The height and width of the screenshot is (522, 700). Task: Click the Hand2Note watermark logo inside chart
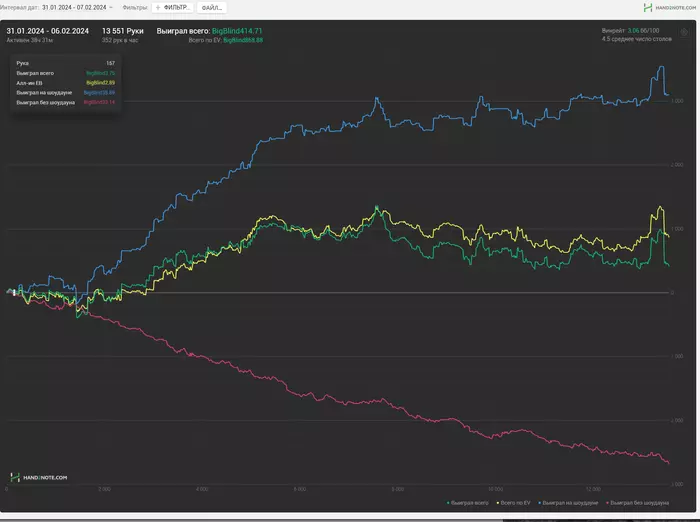pyautogui.click(x=39, y=477)
